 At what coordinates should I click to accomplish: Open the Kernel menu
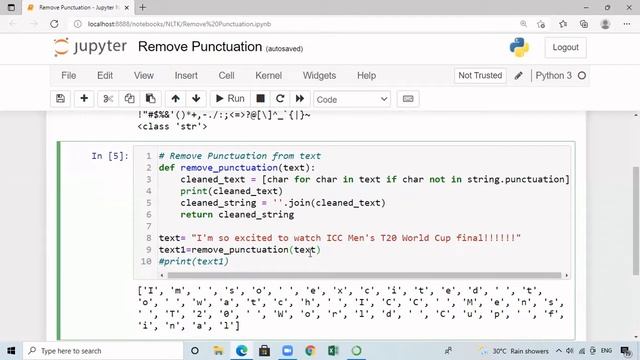(269, 76)
